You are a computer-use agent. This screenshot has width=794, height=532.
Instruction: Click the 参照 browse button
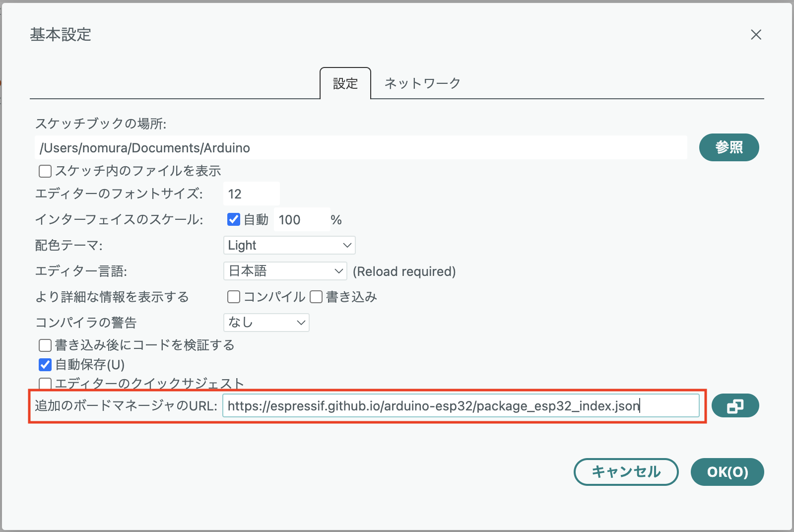pos(729,147)
